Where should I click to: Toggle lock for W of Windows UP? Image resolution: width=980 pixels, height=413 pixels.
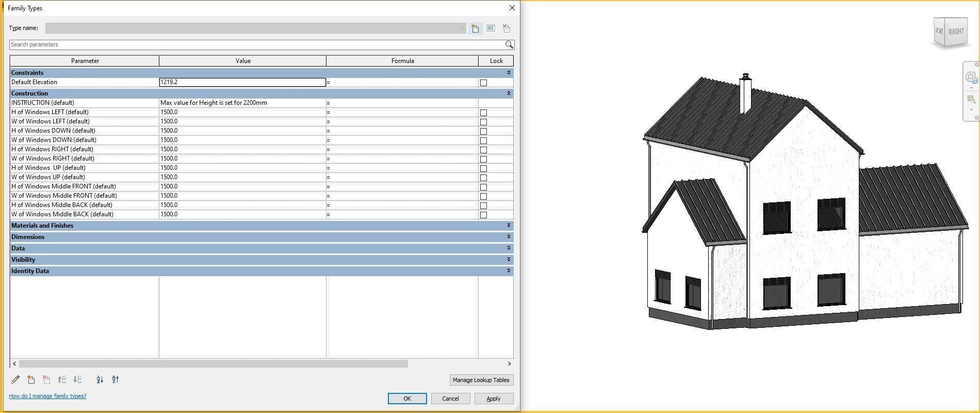[483, 178]
